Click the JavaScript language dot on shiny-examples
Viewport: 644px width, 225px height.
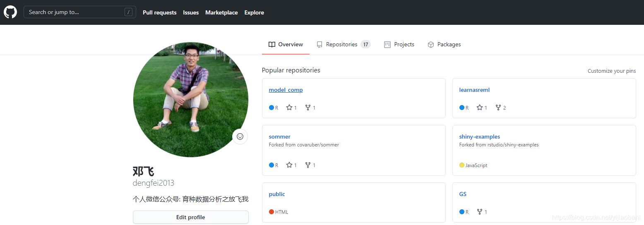tap(462, 165)
